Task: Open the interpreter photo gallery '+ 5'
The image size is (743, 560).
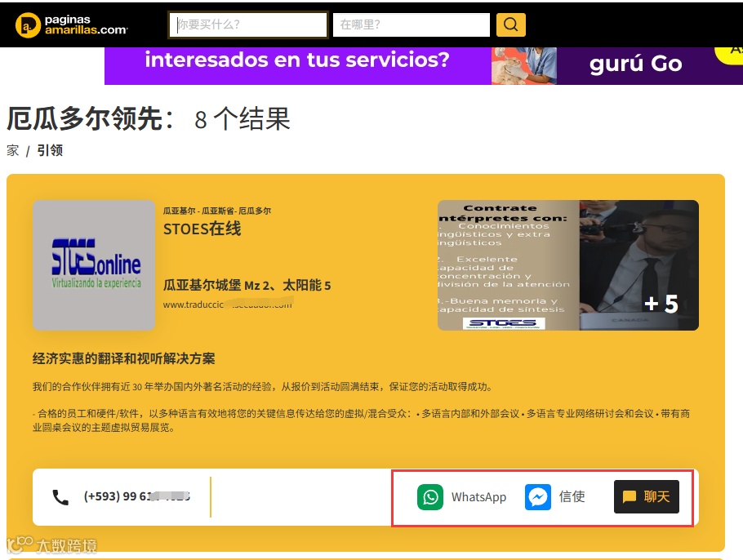Action: click(638, 265)
